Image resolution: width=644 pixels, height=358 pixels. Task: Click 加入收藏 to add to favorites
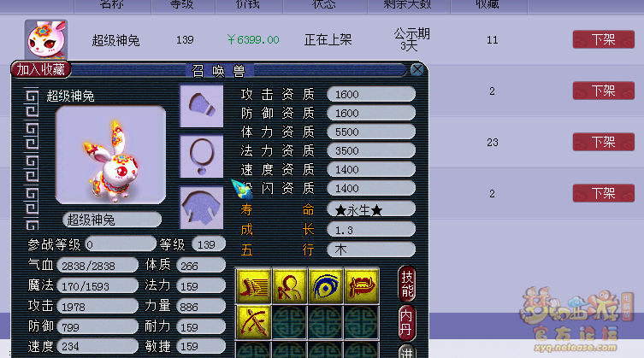pos(41,69)
